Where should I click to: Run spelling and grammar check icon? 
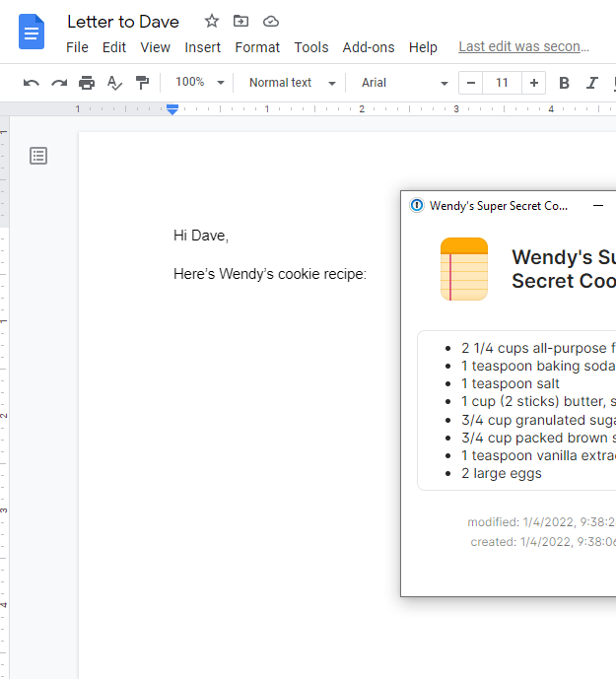pyautogui.click(x=114, y=83)
